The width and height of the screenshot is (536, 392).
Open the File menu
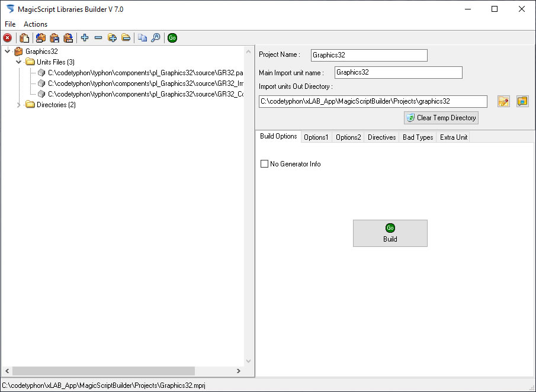(x=10, y=24)
